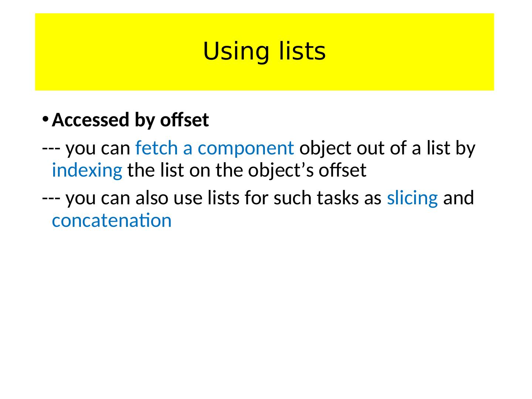Click the yellow title banner's left edge
Screen dimensions: 532x399
click(37, 52)
